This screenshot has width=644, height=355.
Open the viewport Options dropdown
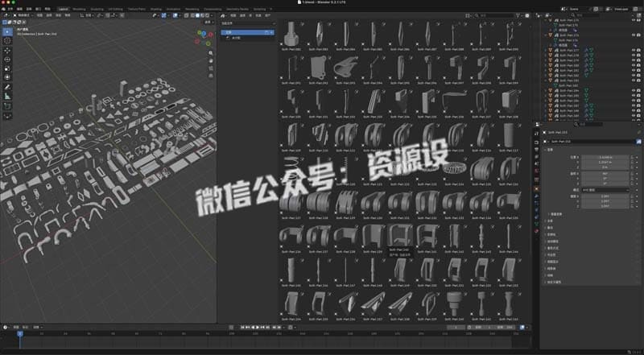tap(209, 22)
